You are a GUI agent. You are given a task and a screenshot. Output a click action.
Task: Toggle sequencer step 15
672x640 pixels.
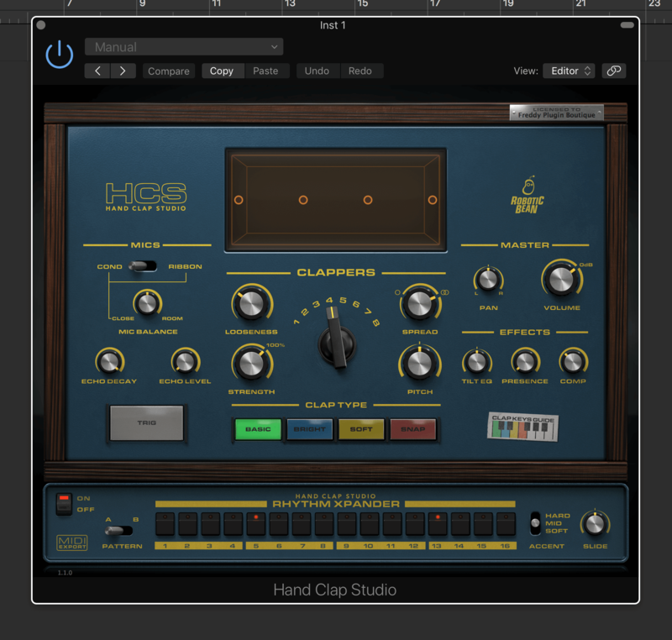[x=483, y=523]
